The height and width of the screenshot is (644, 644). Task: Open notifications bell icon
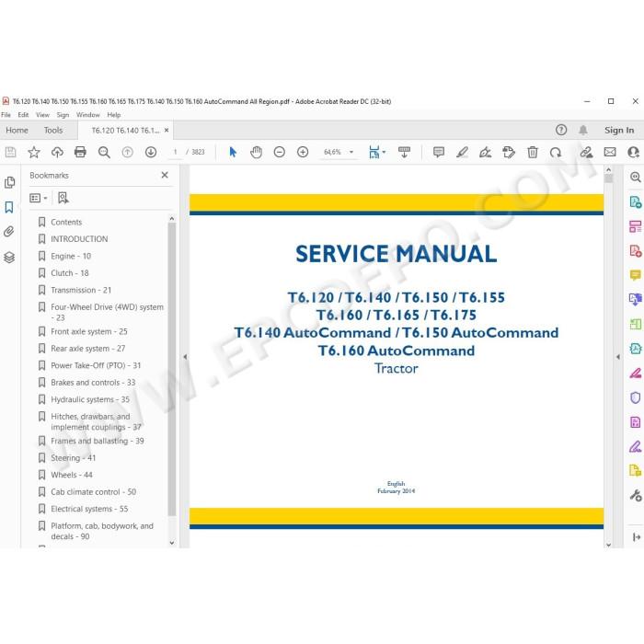click(582, 131)
